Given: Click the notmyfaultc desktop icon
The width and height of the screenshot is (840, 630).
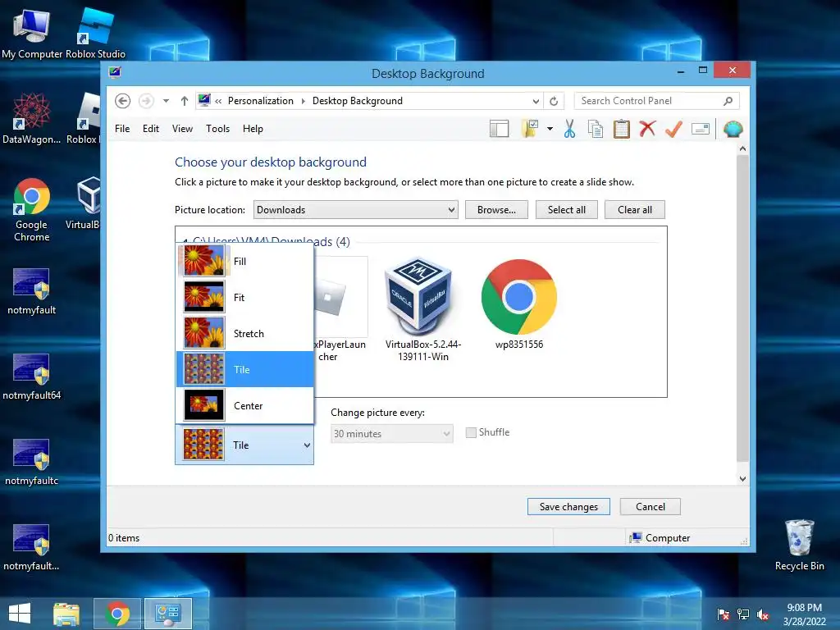Looking at the screenshot, I should (x=32, y=462).
